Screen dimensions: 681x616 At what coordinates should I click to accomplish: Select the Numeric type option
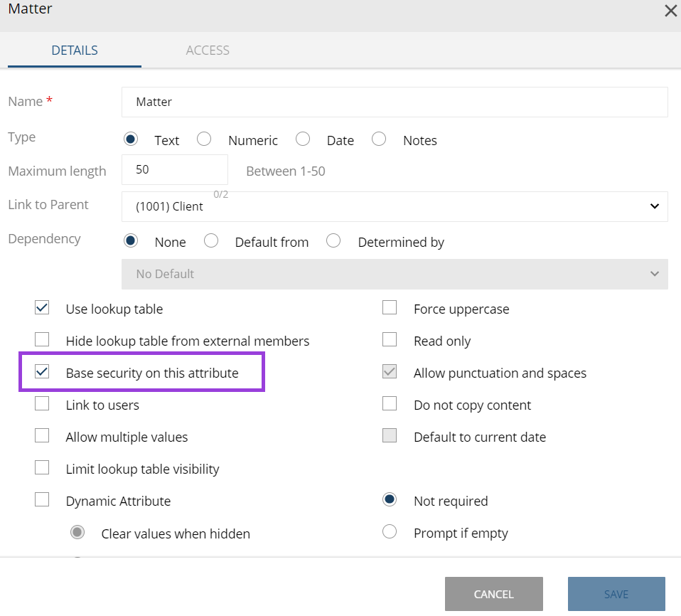click(204, 139)
